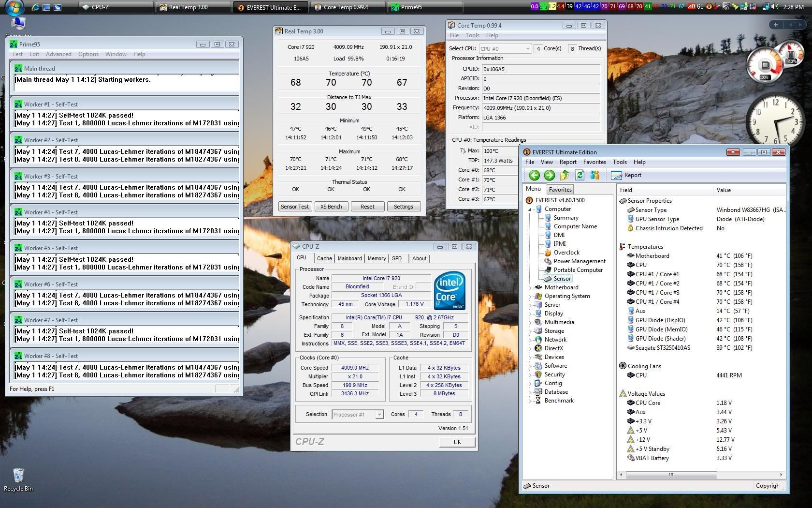Screen dimensions: 812x508
Task: Click Cooling Fans section icon
Action: click(623, 366)
